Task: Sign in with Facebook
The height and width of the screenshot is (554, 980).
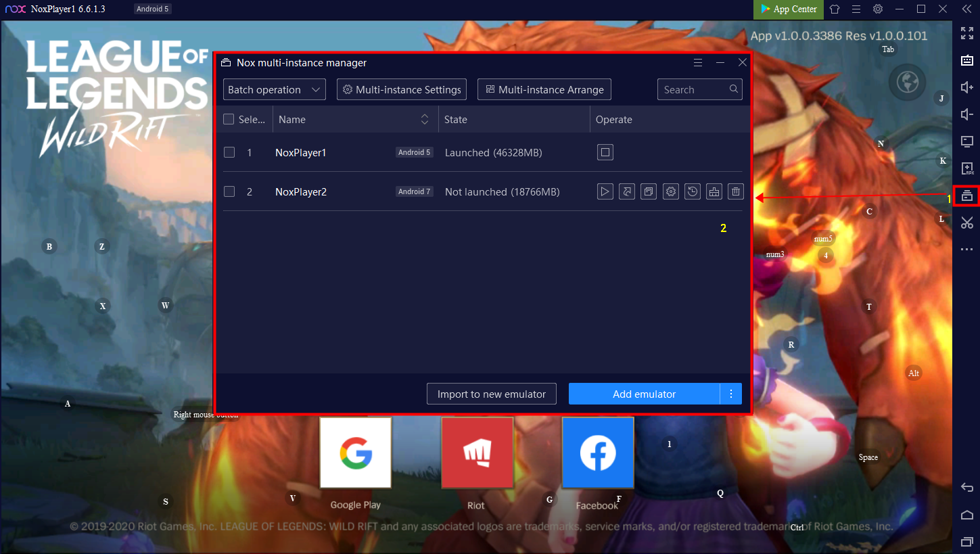Action: (598, 453)
